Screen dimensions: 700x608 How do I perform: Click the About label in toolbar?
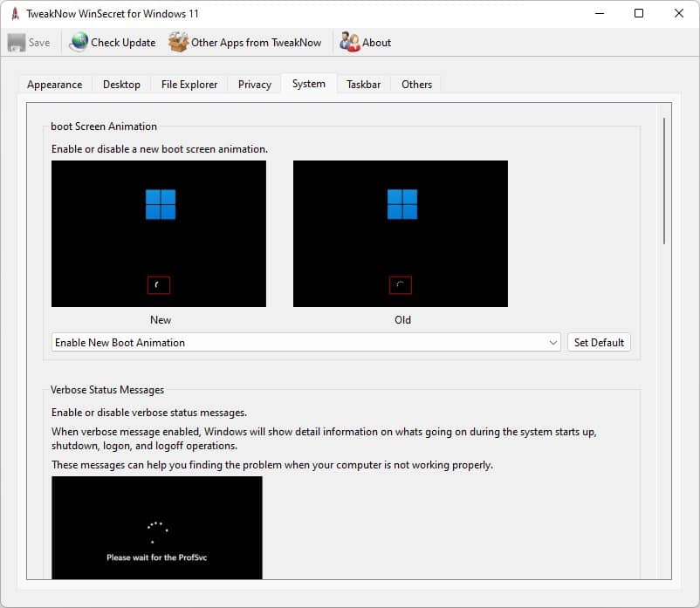pos(376,43)
